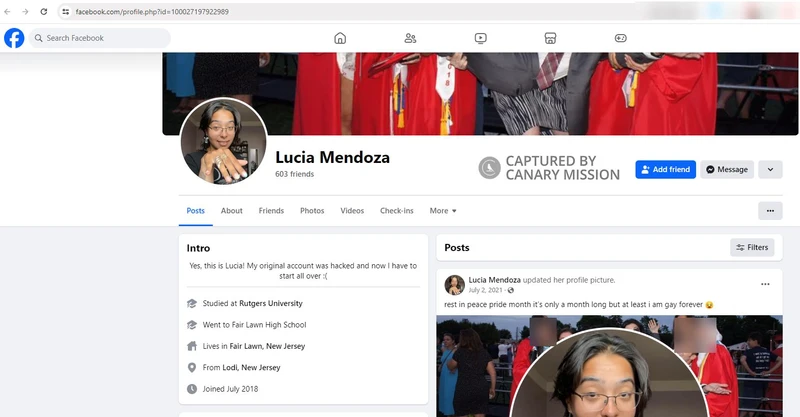This screenshot has width=800, height=417.
Task: Click Add friend button
Action: (x=665, y=169)
